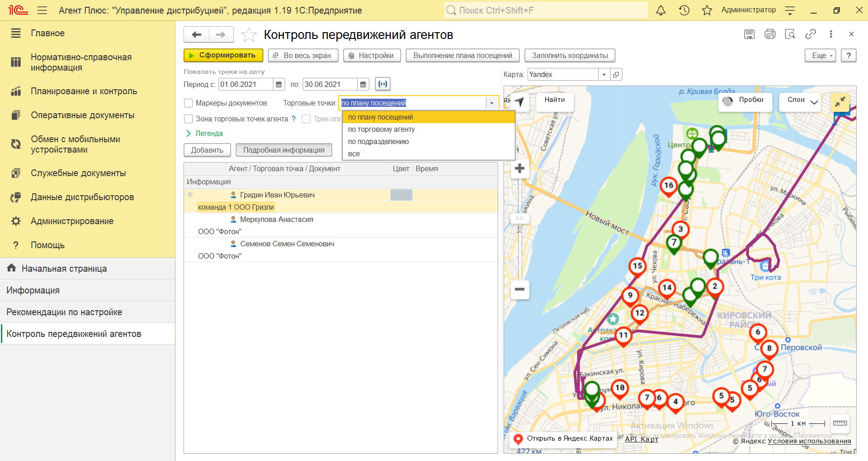868x461 pixels.
Task: Select по торговому агенту option
Action: pyautogui.click(x=429, y=130)
